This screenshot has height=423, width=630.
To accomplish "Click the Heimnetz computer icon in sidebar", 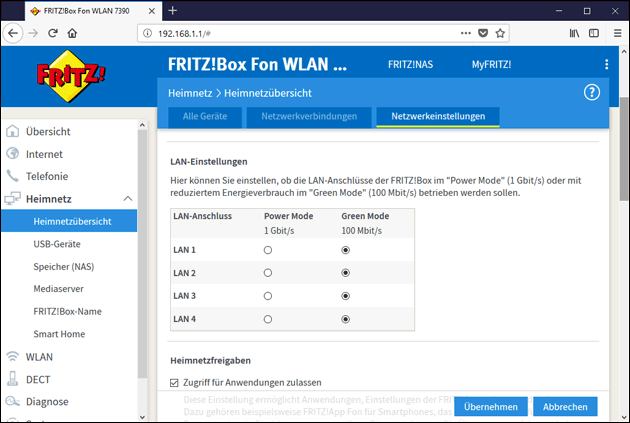I will click(x=12, y=198).
